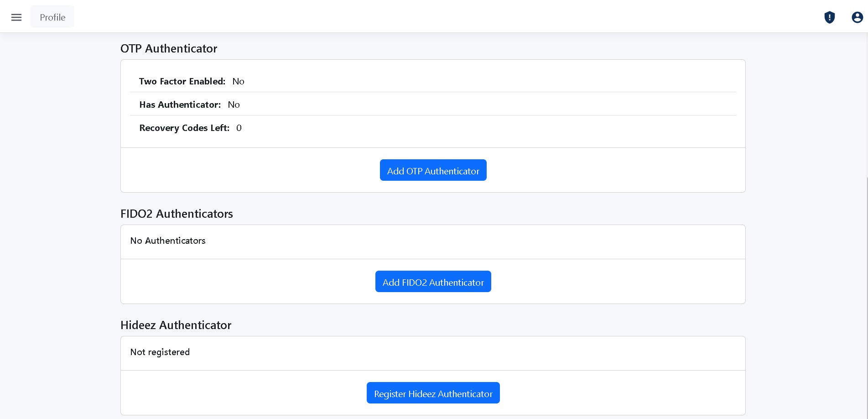
Task: Click the recovery codes count value 0
Action: coord(239,128)
